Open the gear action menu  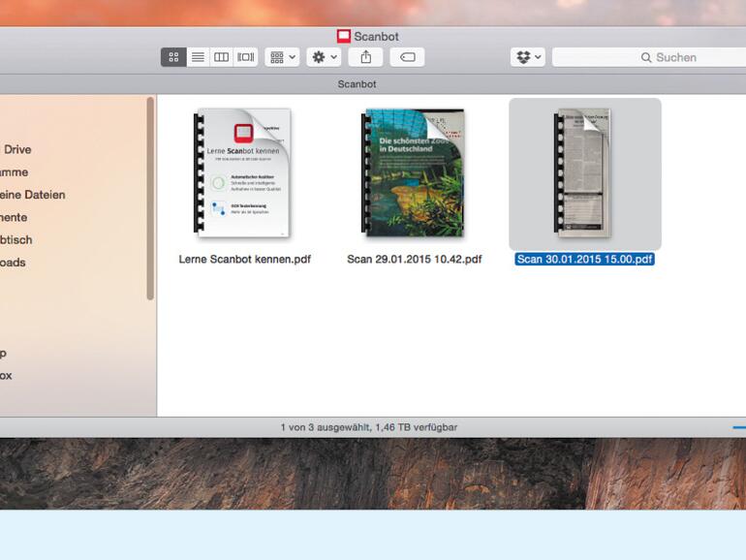[x=324, y=57]
